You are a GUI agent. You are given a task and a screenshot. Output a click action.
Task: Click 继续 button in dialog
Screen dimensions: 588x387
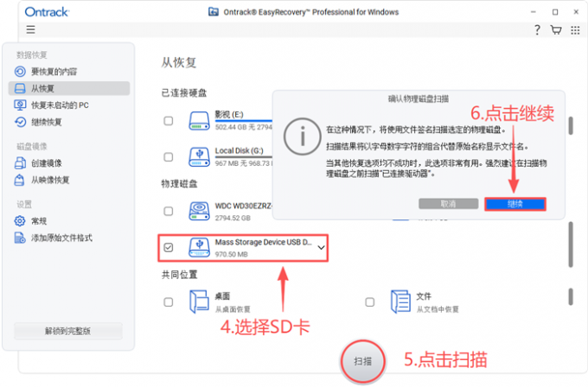(x=514, y=204)
